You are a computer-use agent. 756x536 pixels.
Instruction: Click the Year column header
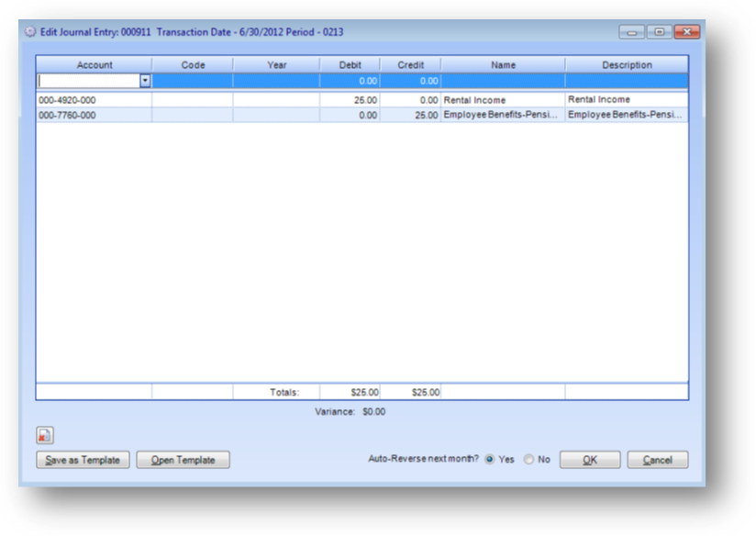tap(276, 64)
